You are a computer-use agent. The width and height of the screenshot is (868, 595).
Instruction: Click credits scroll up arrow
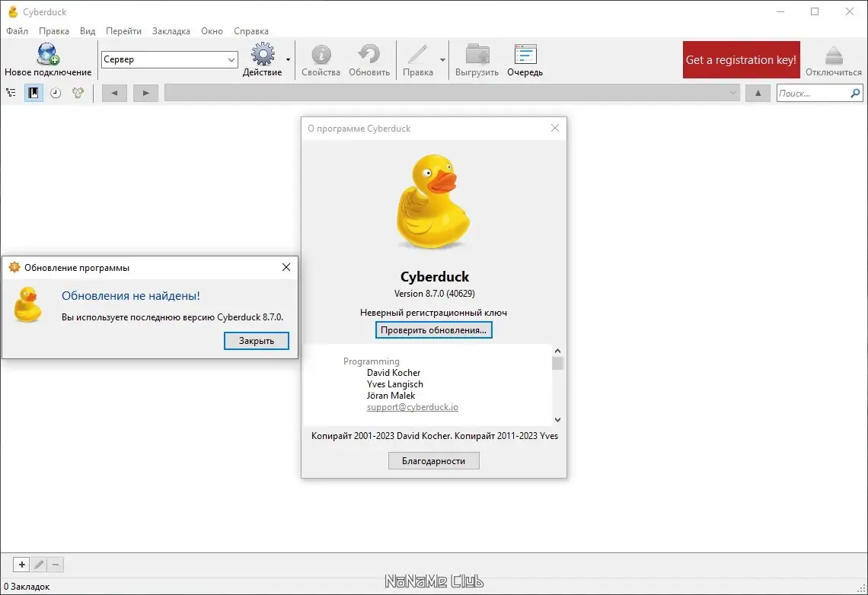557,351
